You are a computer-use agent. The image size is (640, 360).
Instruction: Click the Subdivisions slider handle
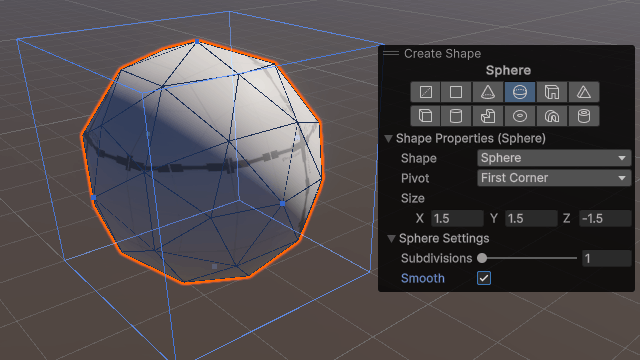point(482,258)
